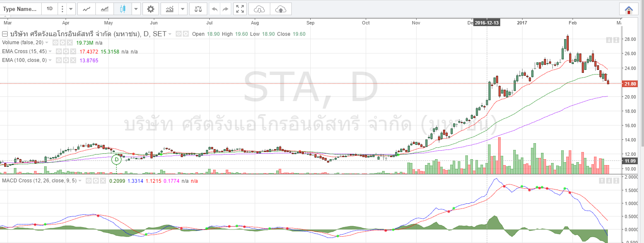Click MACD value 1.3314
Viewport: 644px width, 243px height.
tap(135, 181)
